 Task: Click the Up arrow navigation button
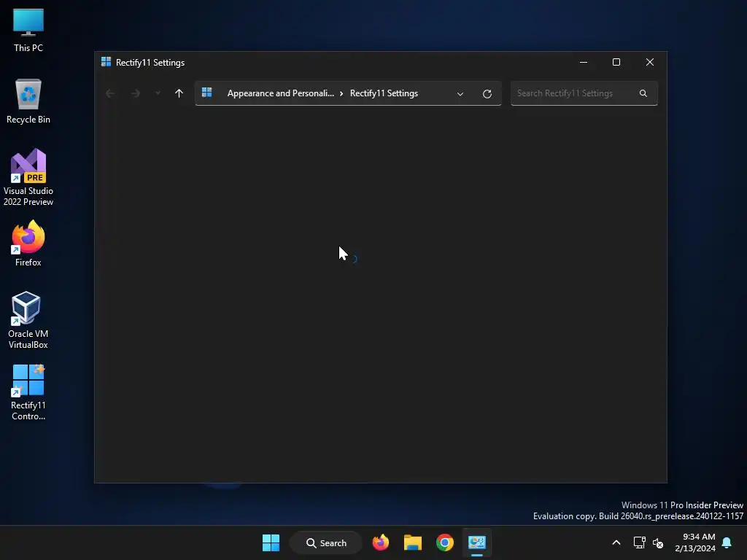[x=179, y=93]
